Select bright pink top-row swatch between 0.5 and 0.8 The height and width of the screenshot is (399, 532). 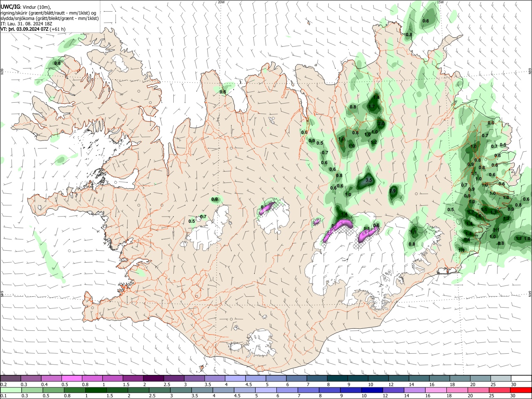(x=71, y=378)
